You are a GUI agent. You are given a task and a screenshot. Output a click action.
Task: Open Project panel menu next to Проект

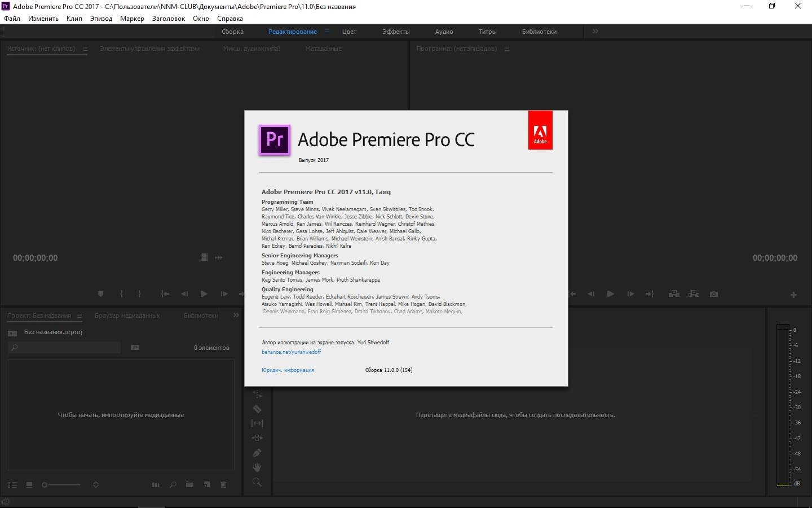coord(80,316)
